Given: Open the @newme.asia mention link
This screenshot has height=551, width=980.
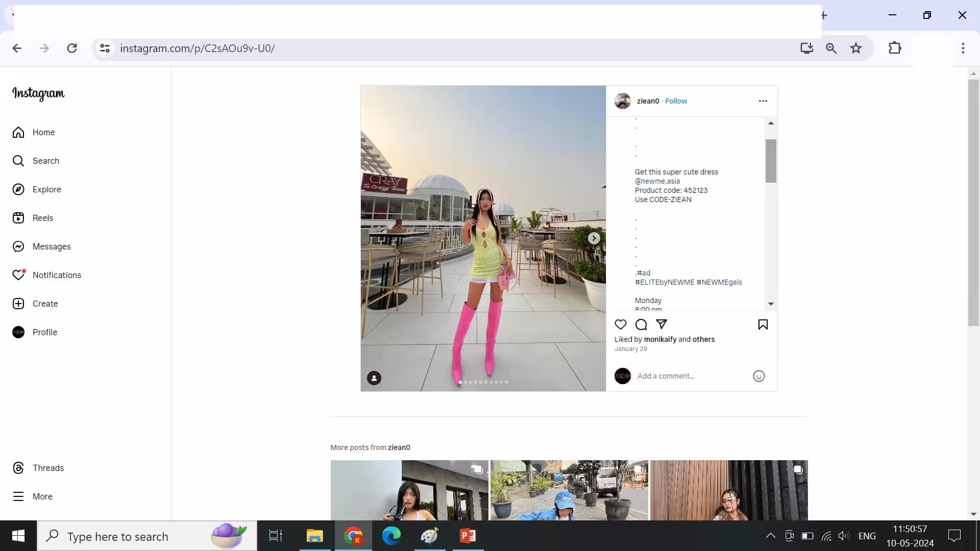Looking at the screenshot, I should tap(657, 181).
